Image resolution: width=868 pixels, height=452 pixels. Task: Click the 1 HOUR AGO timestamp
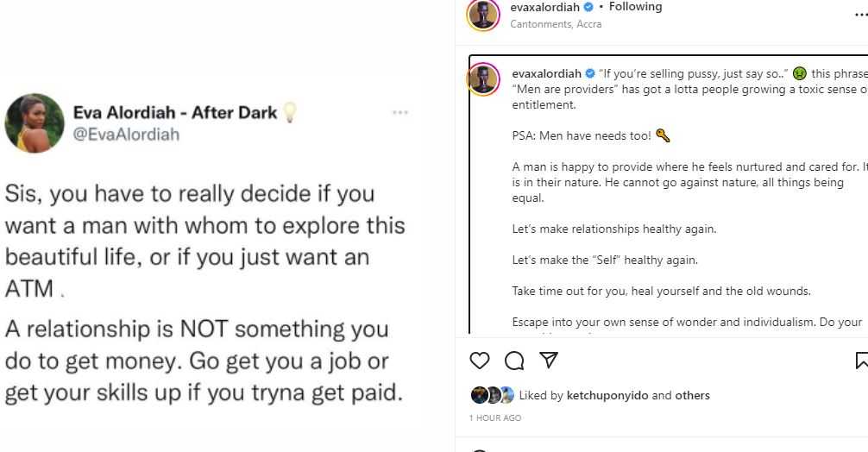(494, 418)
